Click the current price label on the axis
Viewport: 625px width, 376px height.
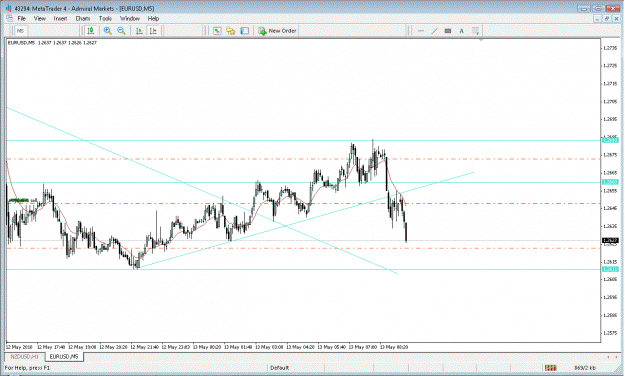(610, 240)
